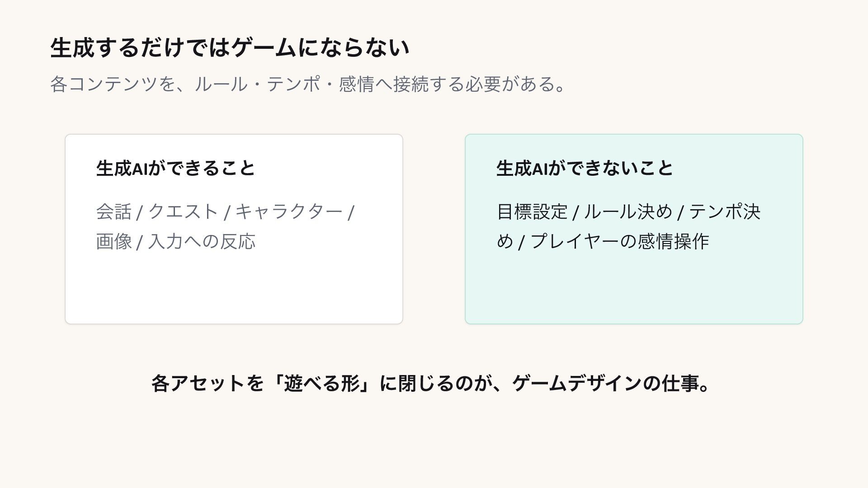Select the phrase 目標設定 in green card

(532, 212)
